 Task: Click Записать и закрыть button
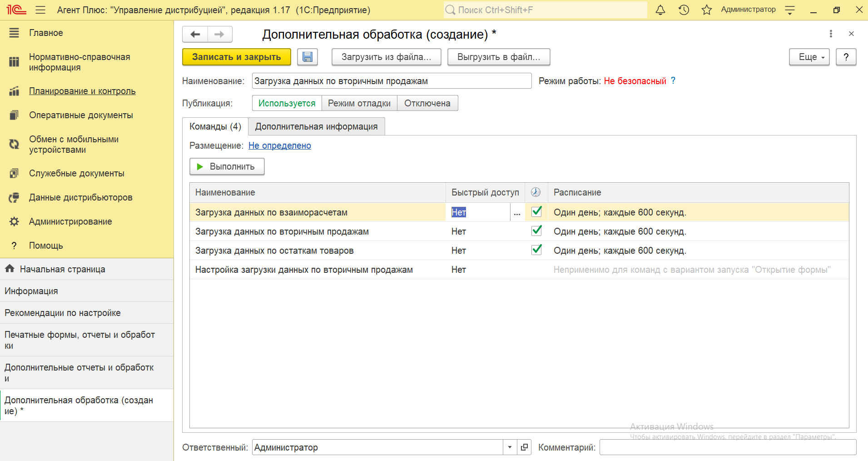(x=237, y=57)
